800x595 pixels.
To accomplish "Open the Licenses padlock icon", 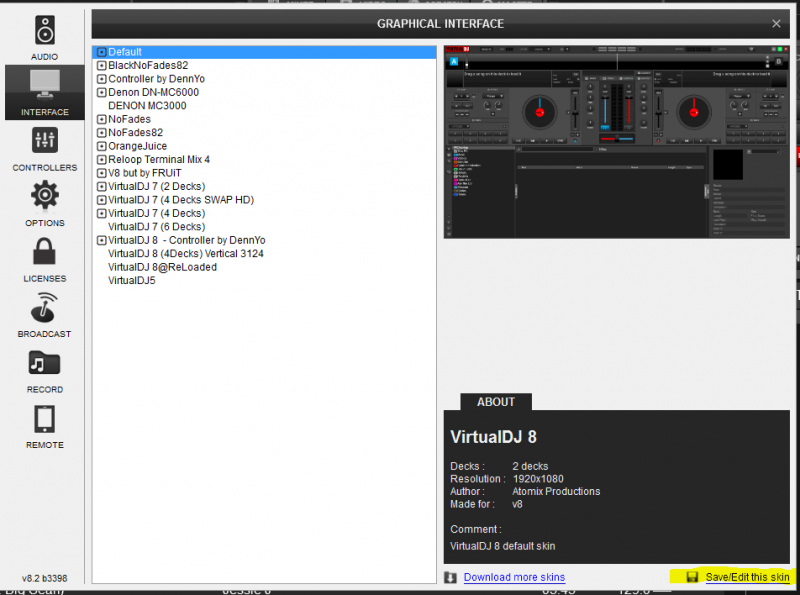I will click(x=44, y=251).
